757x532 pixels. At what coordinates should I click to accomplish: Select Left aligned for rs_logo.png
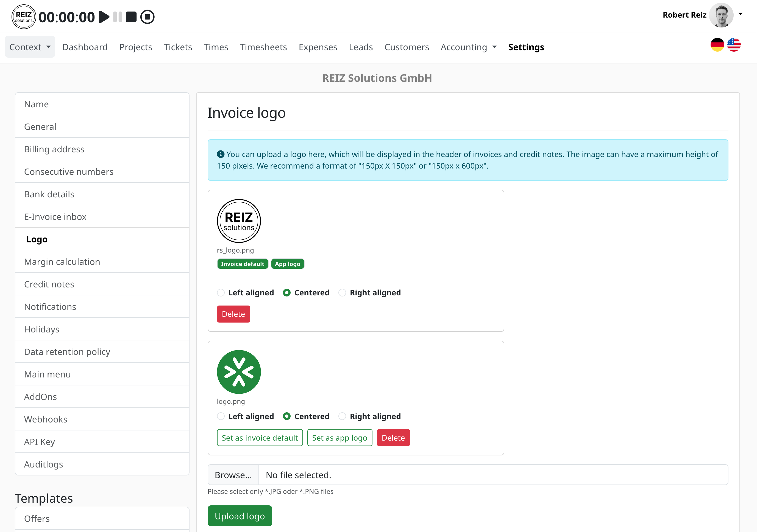point(221,293)
